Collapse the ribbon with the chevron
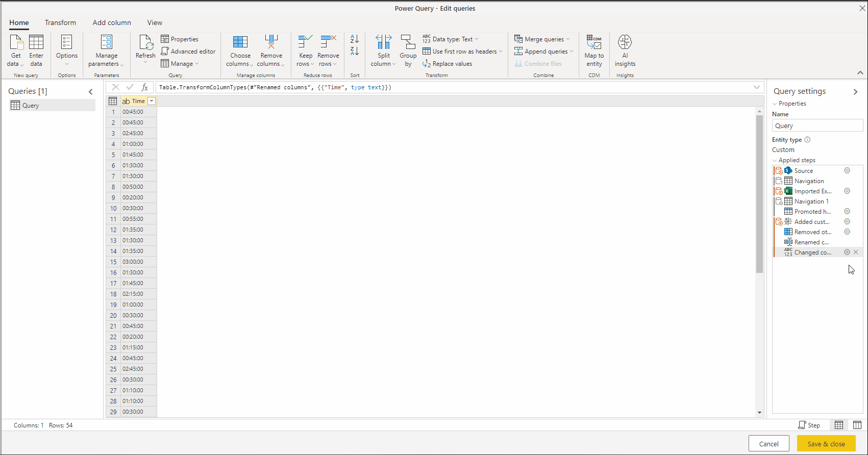The image size is (868, 455). coord(860,73)
